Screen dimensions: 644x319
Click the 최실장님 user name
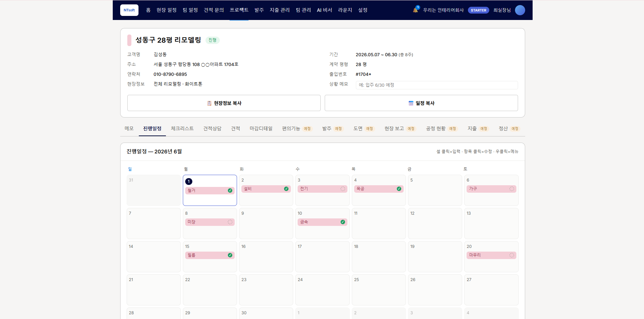(502, 10)
